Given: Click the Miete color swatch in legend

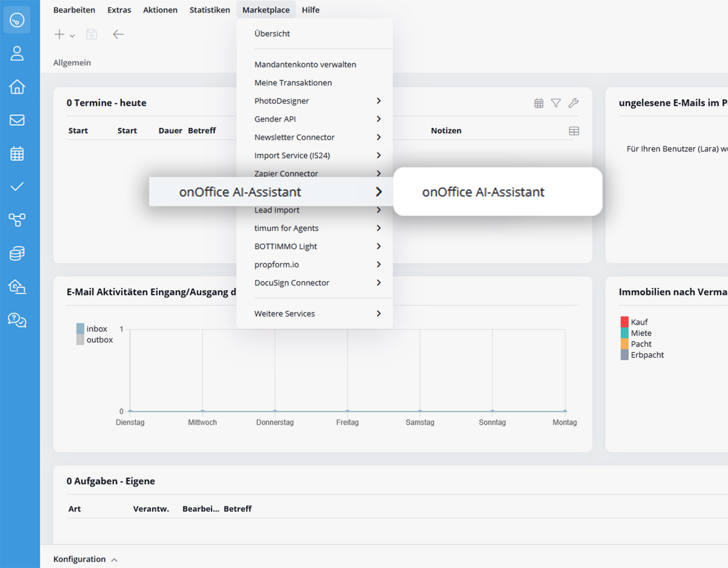Looking at the screenshot, I should pyautogui.click(x=625, y=333).
